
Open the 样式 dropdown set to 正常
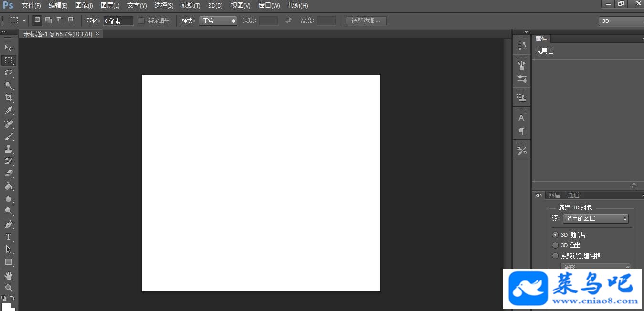tap(218, 21)
